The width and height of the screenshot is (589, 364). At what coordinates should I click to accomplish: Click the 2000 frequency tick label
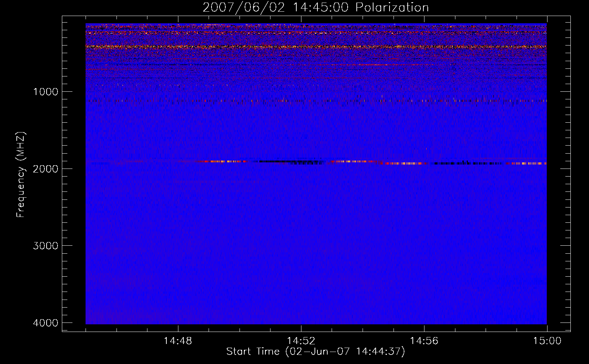coord(46,169)
